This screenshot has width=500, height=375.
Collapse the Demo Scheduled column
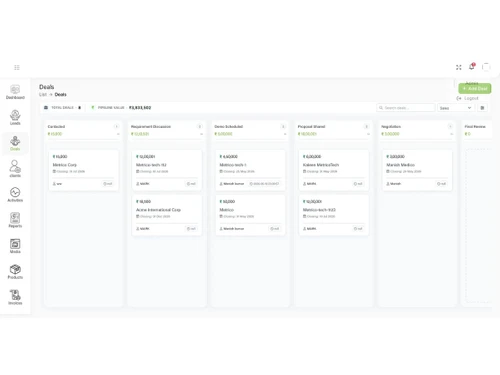click(285, 134)
